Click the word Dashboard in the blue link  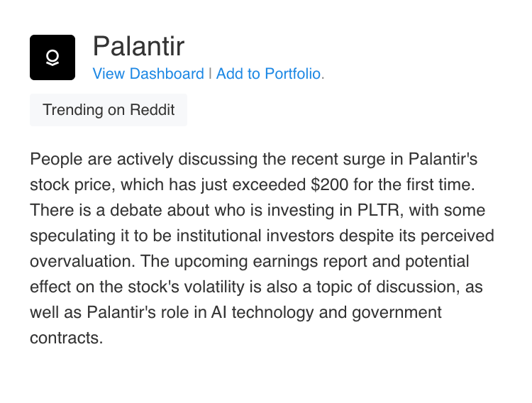pos(167,74)
